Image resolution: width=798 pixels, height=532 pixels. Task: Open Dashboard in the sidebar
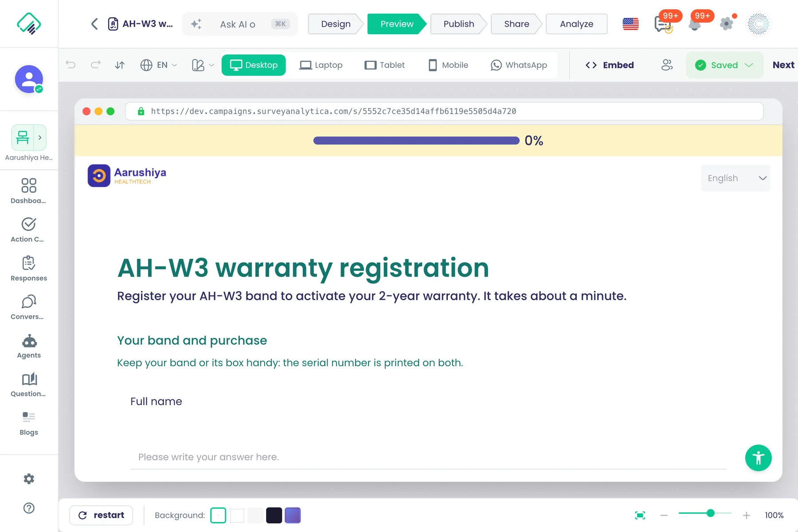[29, 191]
